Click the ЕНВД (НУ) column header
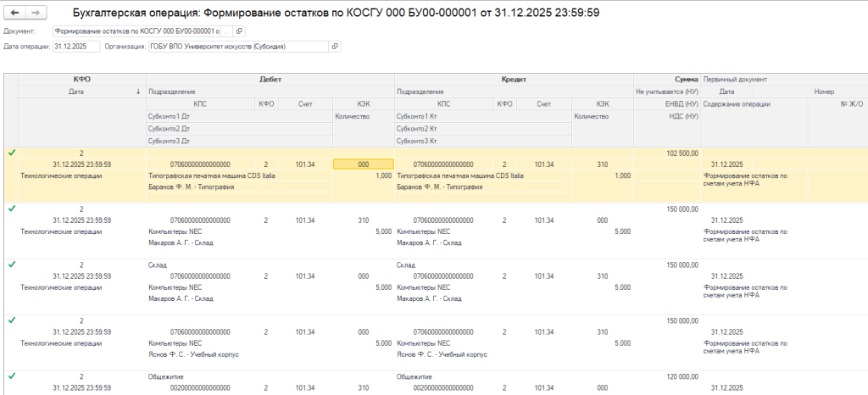This screenshot has height=395, width=868. click(667, 103)
